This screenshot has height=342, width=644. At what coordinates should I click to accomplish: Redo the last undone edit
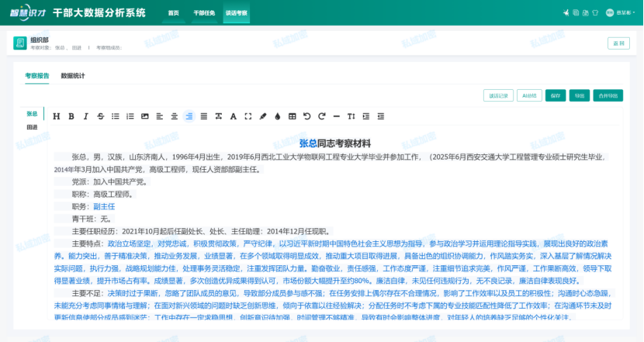click(x=321, y=116)
